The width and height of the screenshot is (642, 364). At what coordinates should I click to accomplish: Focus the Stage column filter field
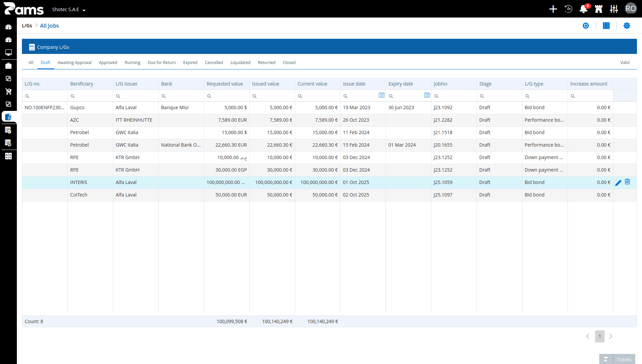[499, 96]
